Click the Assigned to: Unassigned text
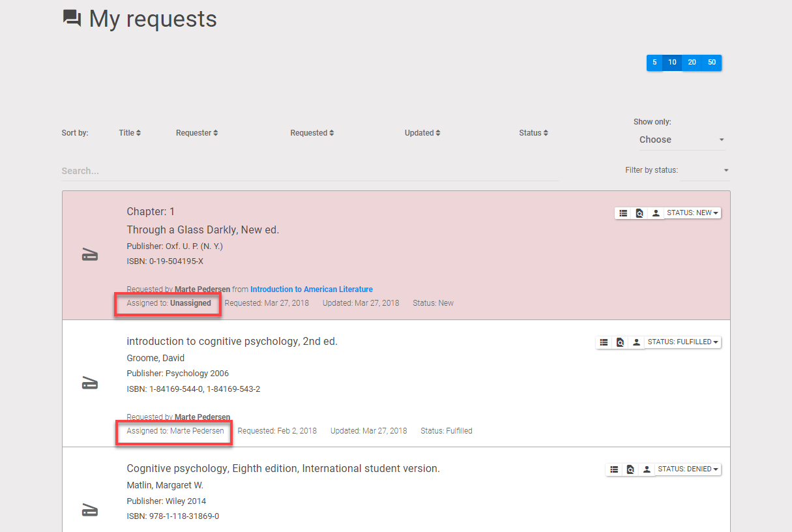Viewport: 792px width, 532px height. (169, 303)
